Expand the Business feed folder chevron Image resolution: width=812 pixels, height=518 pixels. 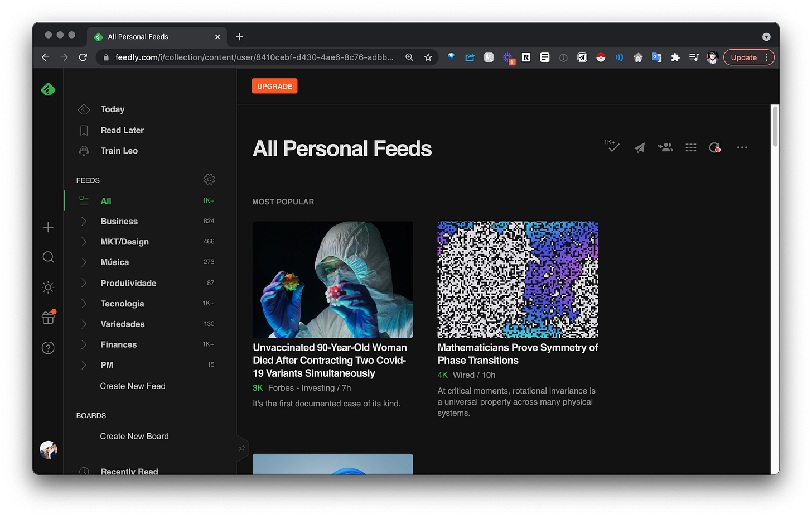84,221
